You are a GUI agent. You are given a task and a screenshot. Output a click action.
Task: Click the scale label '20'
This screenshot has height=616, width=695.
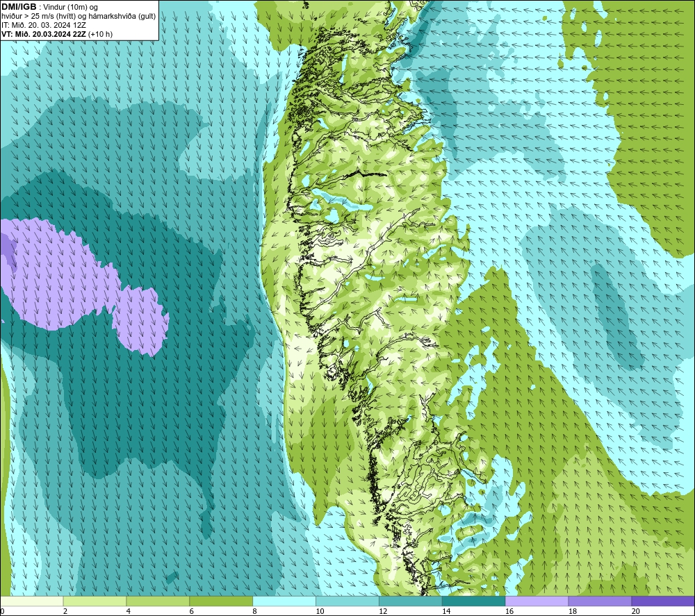point(636,611)
